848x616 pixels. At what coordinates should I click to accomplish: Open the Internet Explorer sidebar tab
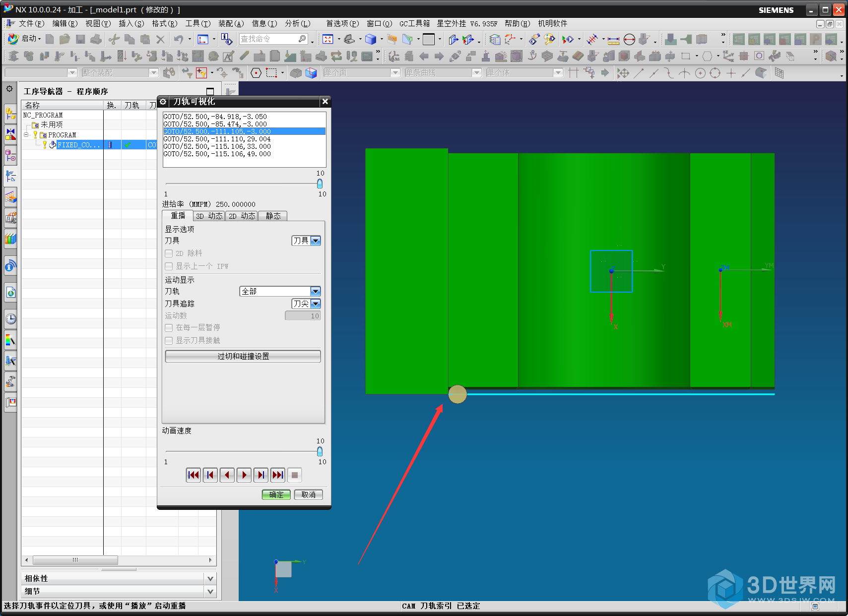pos(10,293)
